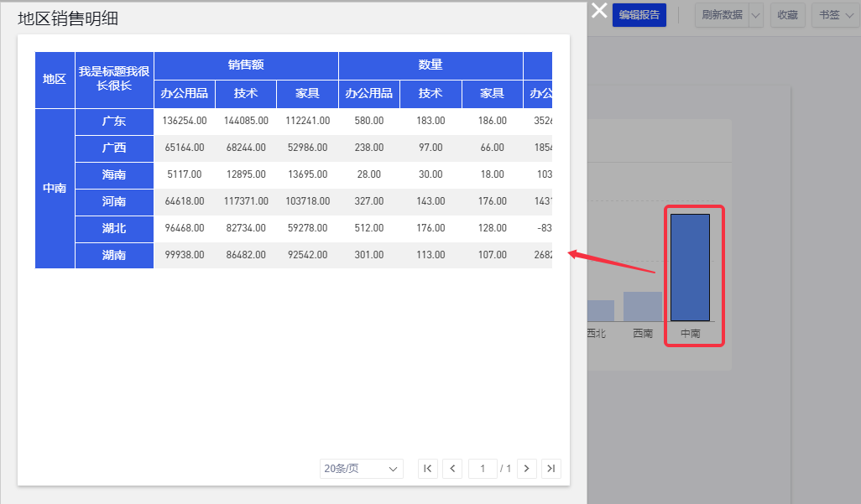Select the highlighted 中南 bar in chart
Viewport: 861px width, 504px height.
(x=690, y=267)
